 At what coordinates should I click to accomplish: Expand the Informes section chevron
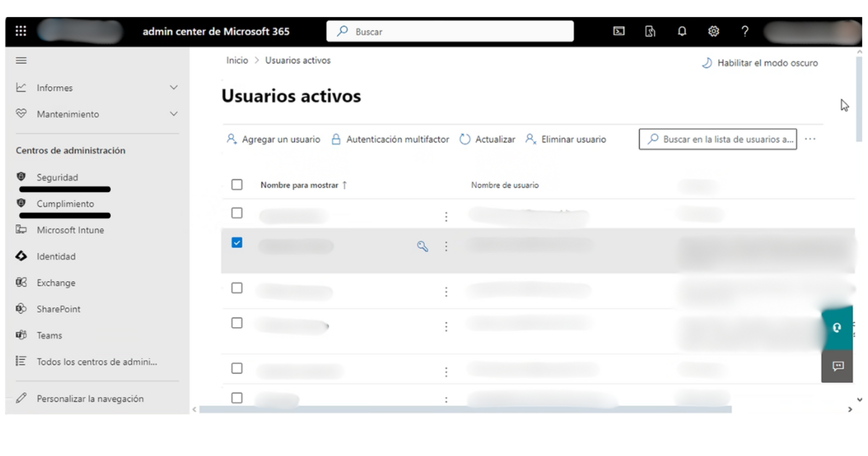pos(174,87)
